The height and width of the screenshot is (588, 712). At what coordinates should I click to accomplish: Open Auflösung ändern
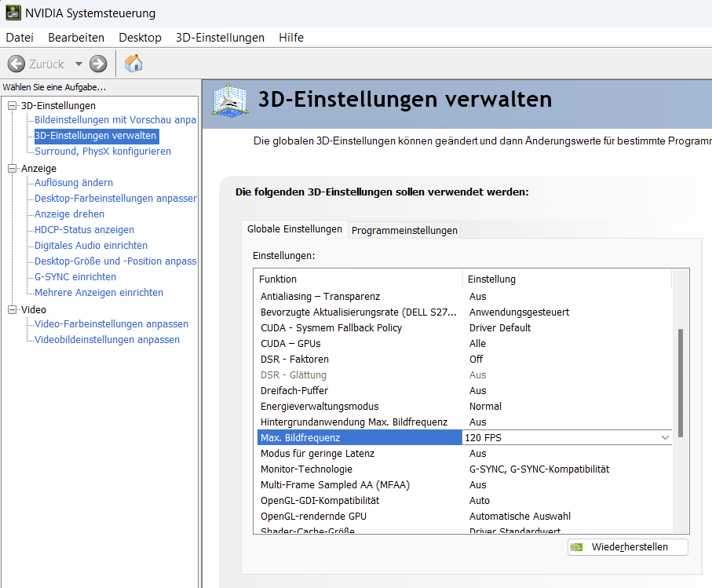[x=74, y=183]
